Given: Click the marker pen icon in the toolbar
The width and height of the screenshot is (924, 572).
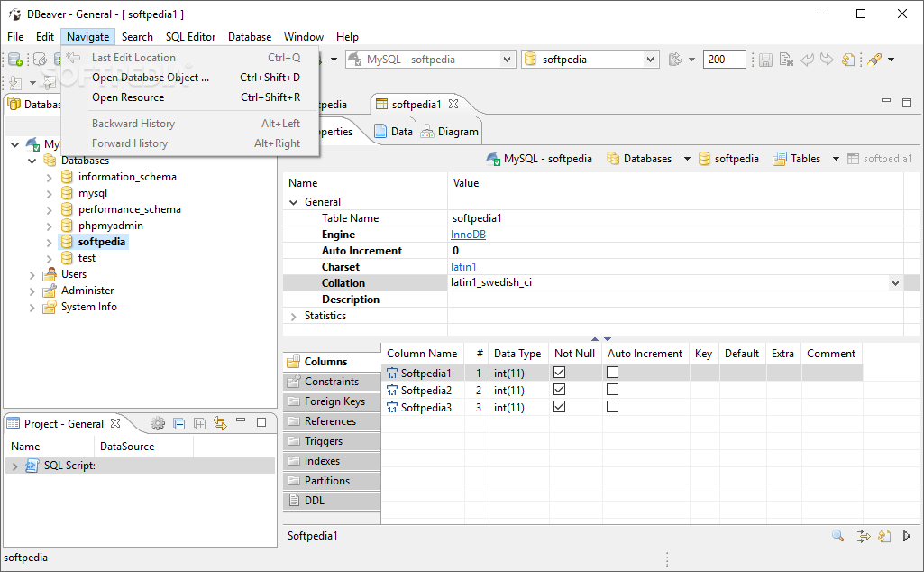Looking at the screenshot, I should [875, 60].
